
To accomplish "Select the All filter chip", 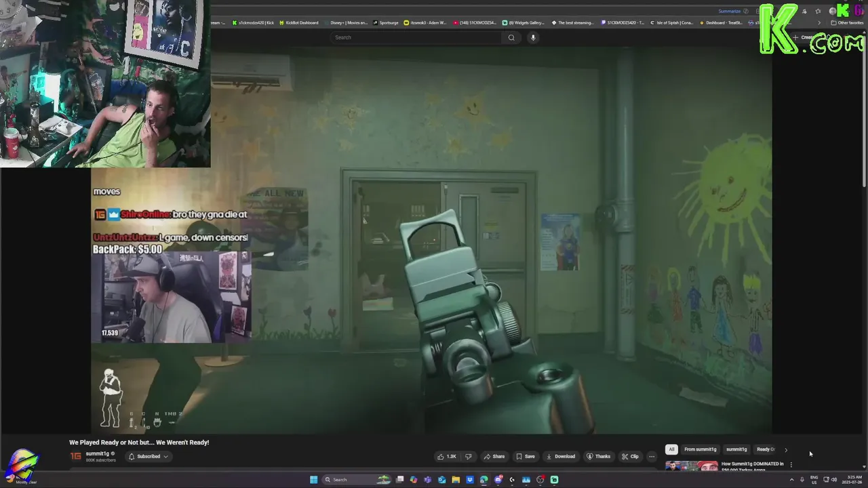I will [x=671, y=449].
